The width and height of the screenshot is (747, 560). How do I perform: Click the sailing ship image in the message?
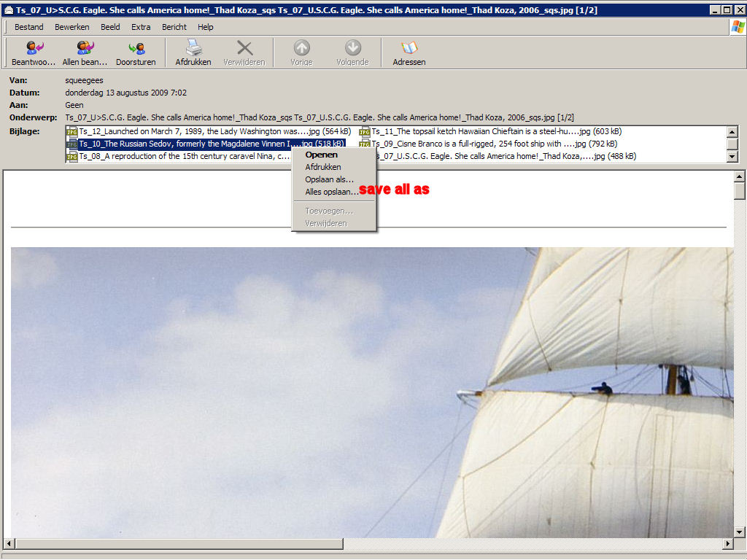point(372,392)
